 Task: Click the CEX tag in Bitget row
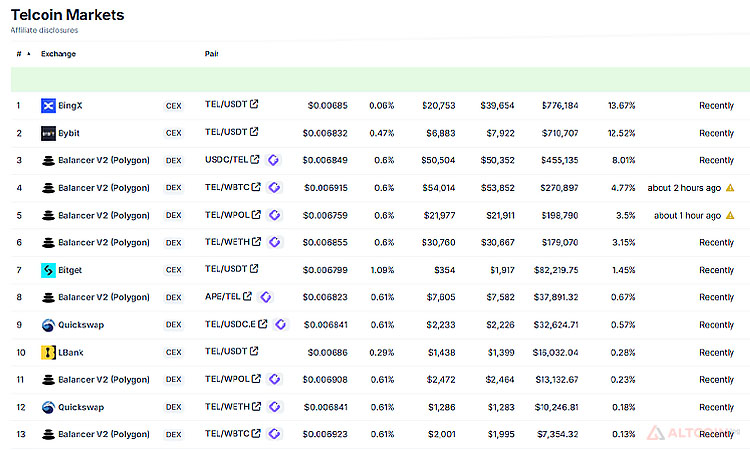174,270
